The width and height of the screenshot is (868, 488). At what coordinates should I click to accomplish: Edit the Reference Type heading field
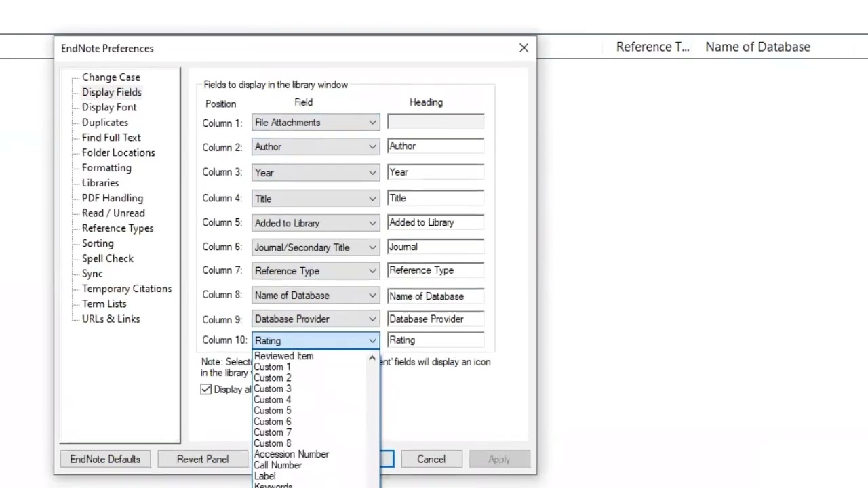(x=435, y=270)
